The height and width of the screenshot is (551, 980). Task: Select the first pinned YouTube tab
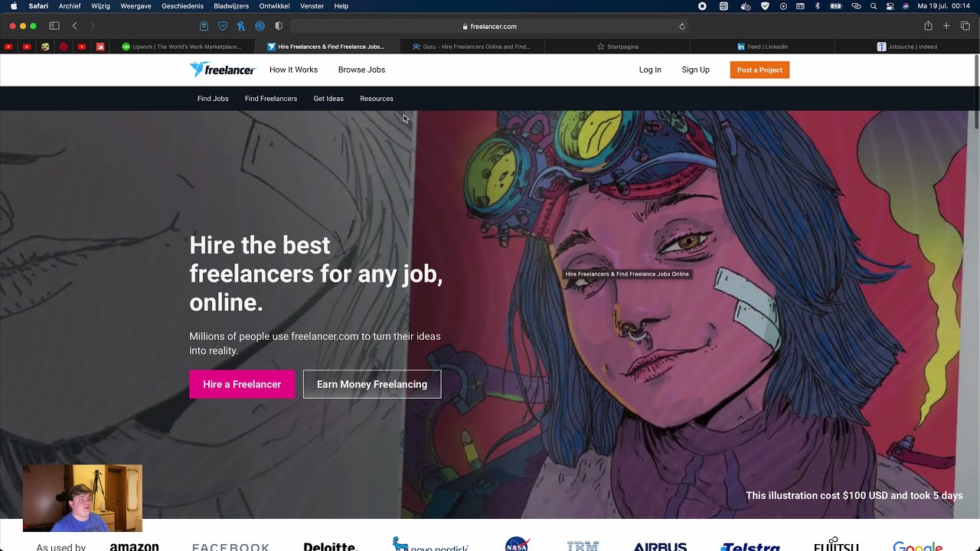(8, 47)
